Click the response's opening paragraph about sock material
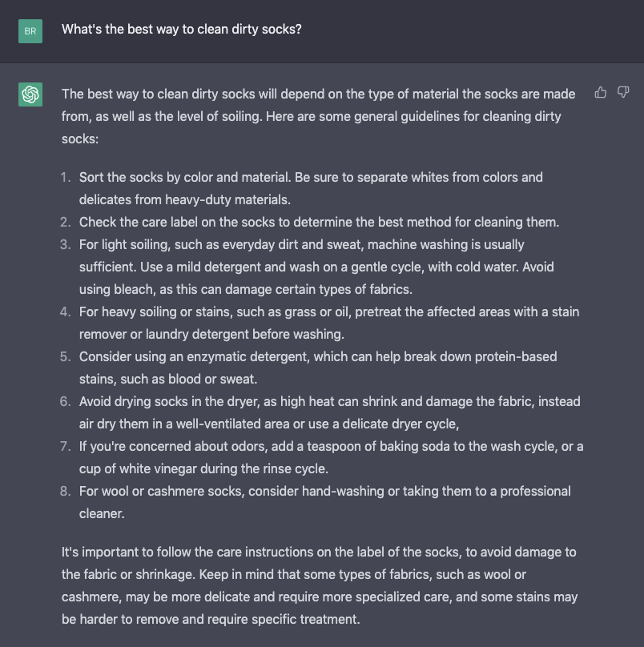The height and width of the screenshot is (647, 644). pos(318,116)
